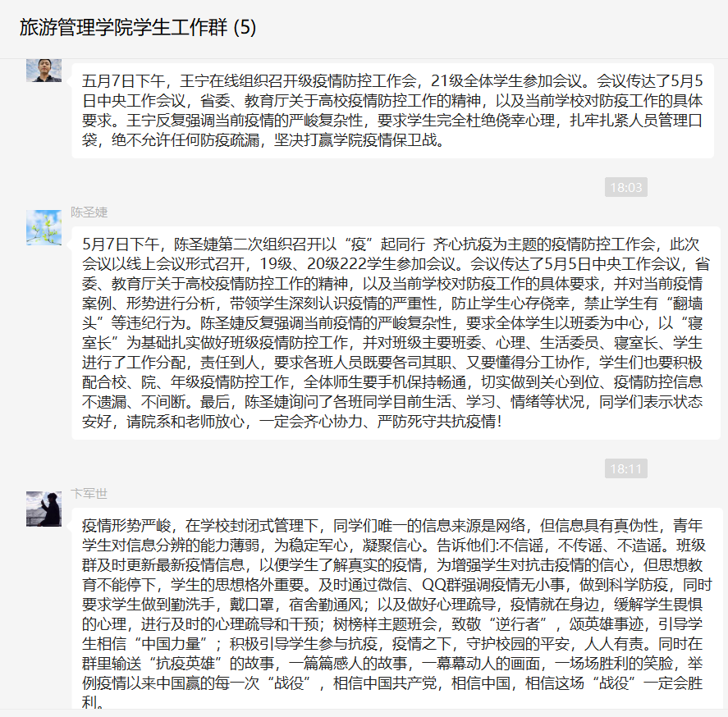Viewport: 728px width, 717px height.
Task: Open the first sender's profile avatar
Action: 43,71
